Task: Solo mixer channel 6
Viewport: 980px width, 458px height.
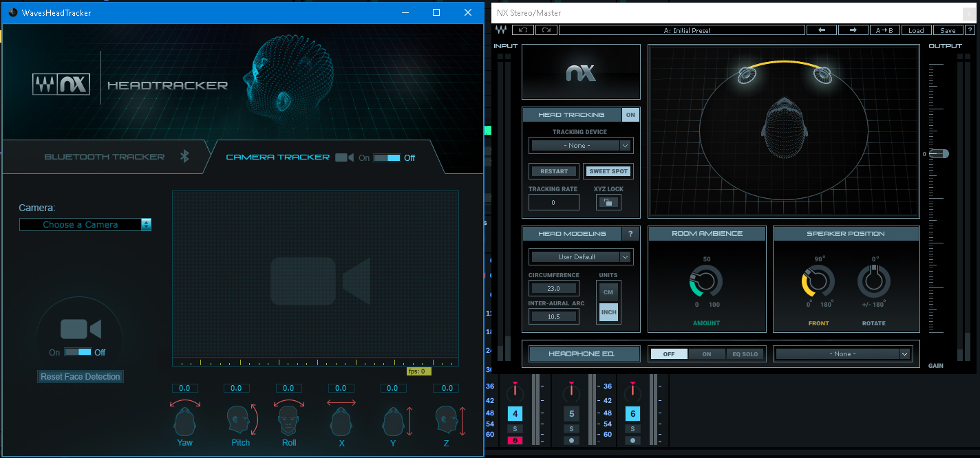Action: (632, 428)
